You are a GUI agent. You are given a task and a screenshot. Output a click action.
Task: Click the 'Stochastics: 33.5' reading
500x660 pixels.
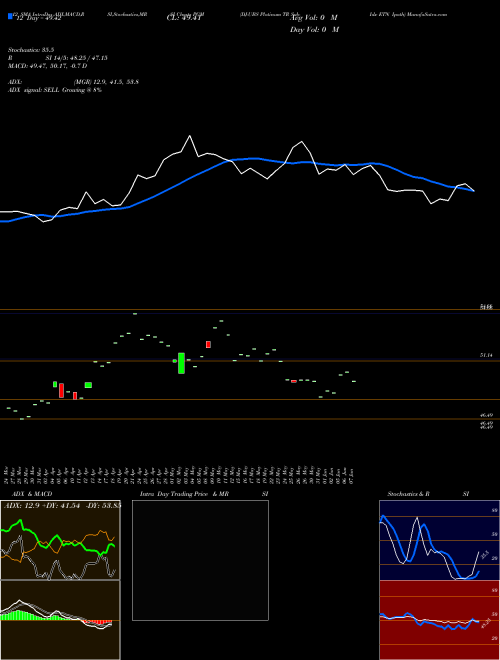pos(29,50)
